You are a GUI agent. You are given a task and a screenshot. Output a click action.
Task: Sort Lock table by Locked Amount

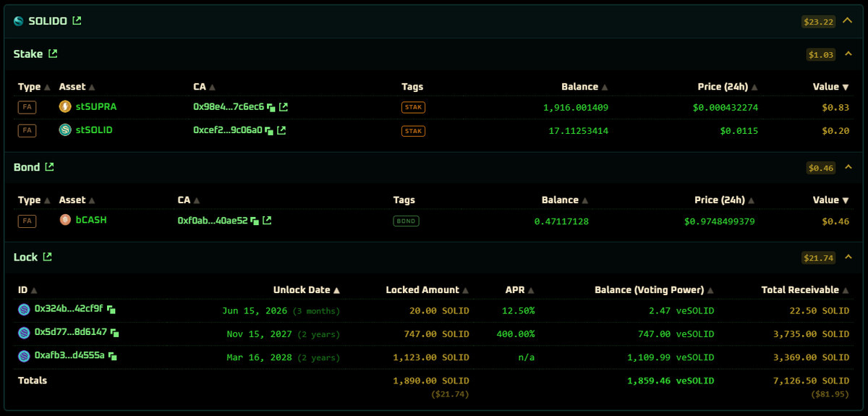pyautogui.click(x=427, y=290)
